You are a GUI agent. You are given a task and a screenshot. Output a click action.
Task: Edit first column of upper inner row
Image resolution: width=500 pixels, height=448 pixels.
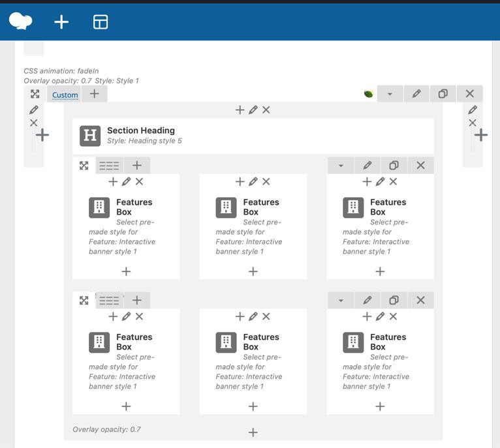[x=126, y=182]
